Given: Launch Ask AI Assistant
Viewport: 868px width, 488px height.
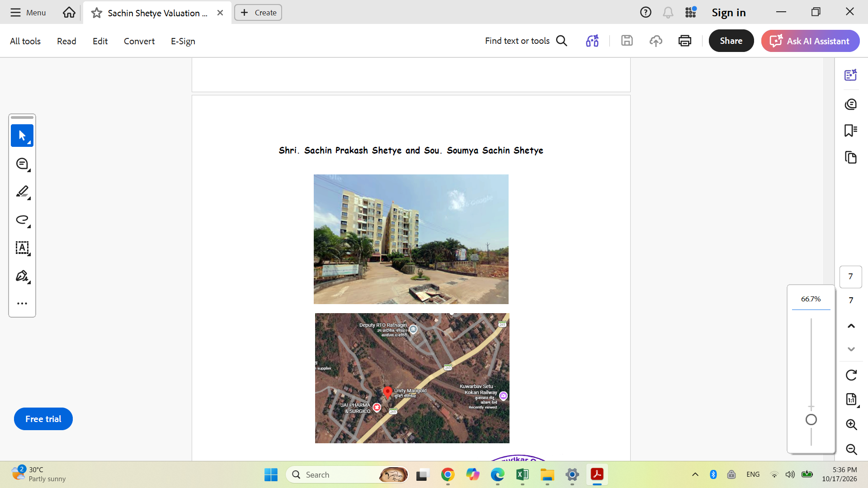Looking at the screenshot, I should 810,41.
